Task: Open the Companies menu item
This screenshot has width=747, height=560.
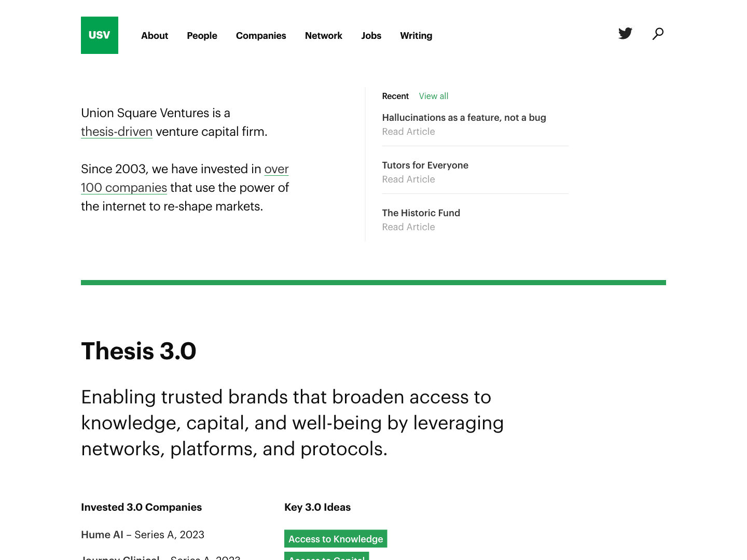Action: tap(261, 36)
